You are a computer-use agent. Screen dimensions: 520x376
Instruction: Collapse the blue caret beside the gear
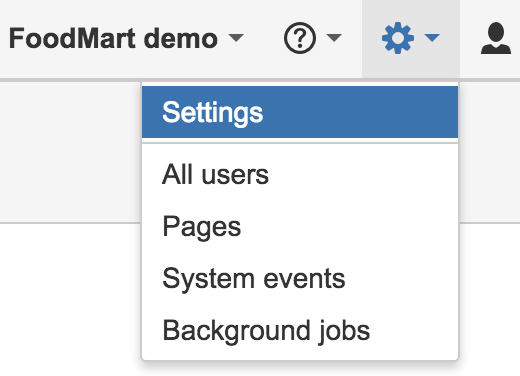(x=432, y=38)
